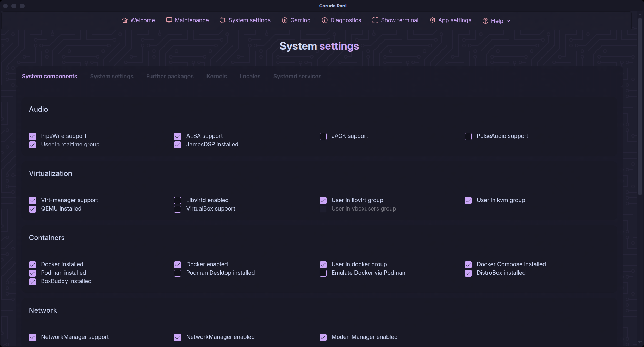Uncheck ALSA support
The height and width of the screenshot is (347, 644).
[178, 136]
